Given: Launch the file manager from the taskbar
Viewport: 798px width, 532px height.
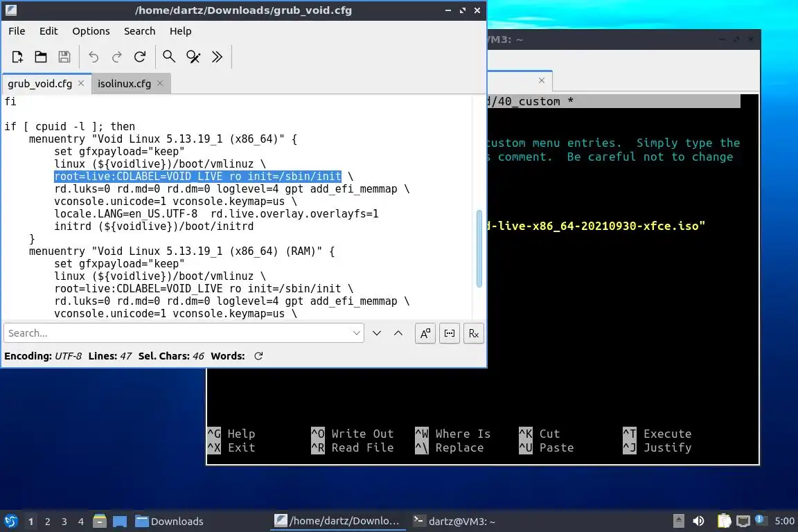Looking at the screenshot, I should click(x=100, y=521).
